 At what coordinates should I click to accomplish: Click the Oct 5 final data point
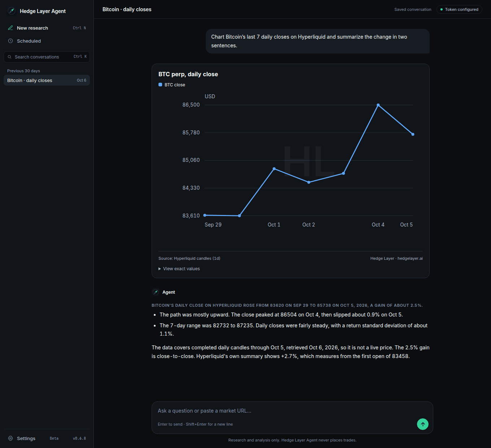click(x=413, y=134)
